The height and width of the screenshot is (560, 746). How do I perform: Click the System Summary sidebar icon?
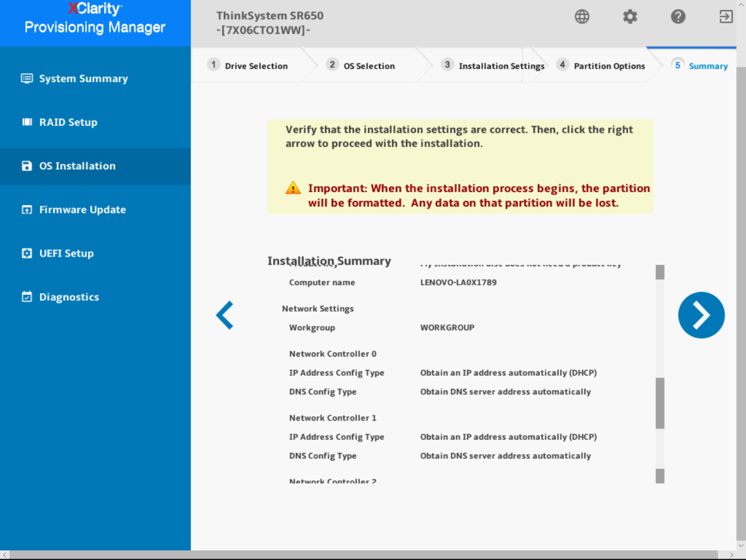pos(27,78)
